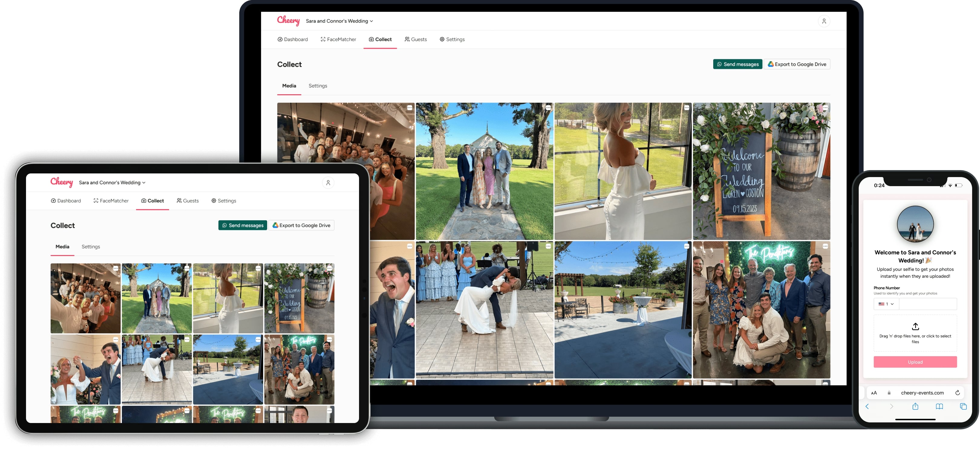Open the country code dropdown on phone

click(x=886, y=304)
